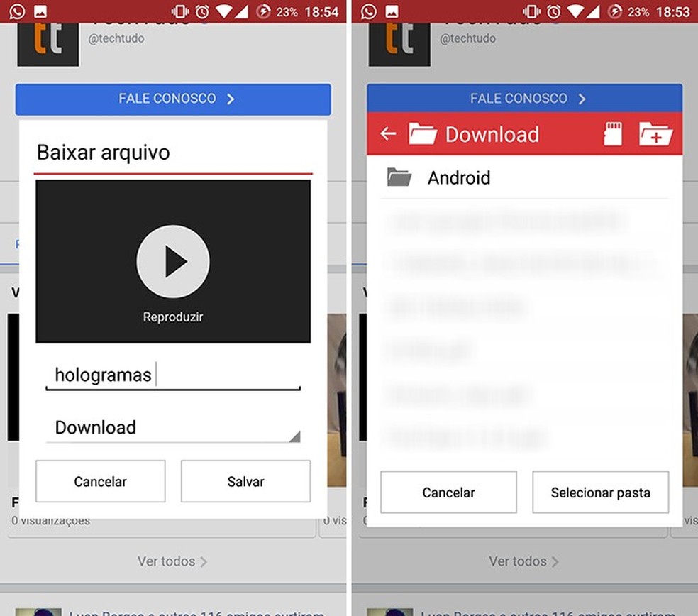Tap the back arrow in the Download header
Screen dimensions: 698x616
(x=389, y=134)
